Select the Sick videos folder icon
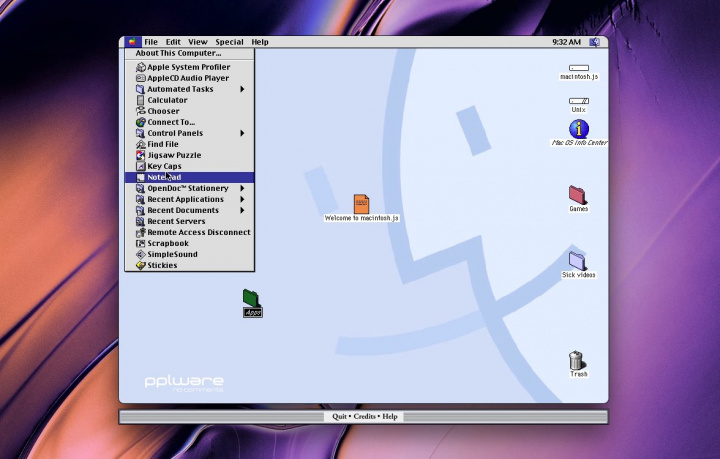Screen dimensions: 720x459 (578, 260)
